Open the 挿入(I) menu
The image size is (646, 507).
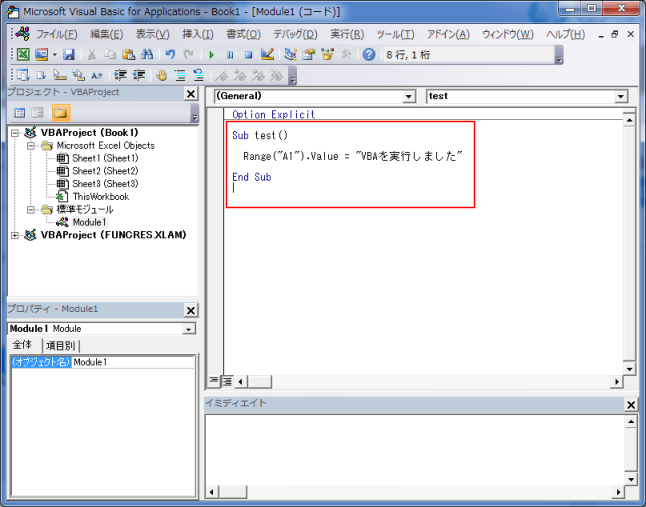(197, 34)
